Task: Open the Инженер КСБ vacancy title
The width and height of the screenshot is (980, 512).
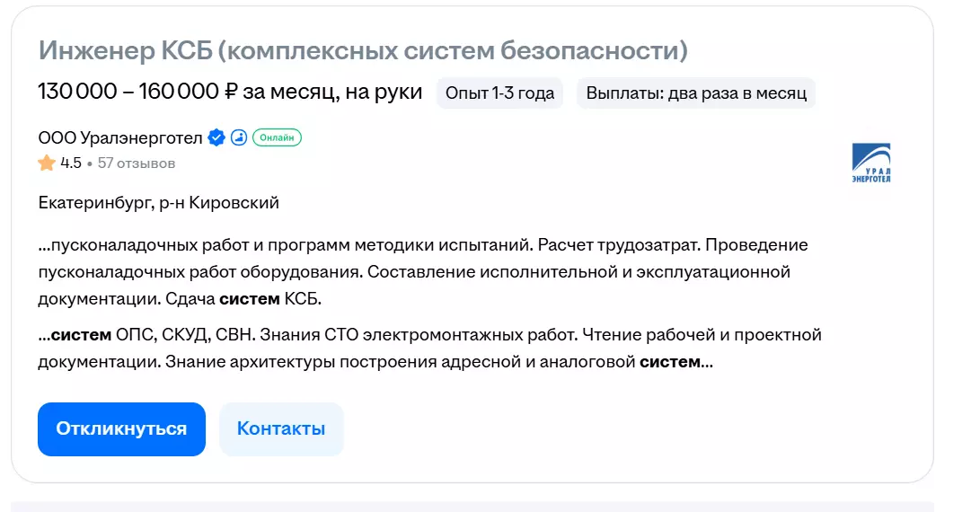Action: (x=363, y=50)
